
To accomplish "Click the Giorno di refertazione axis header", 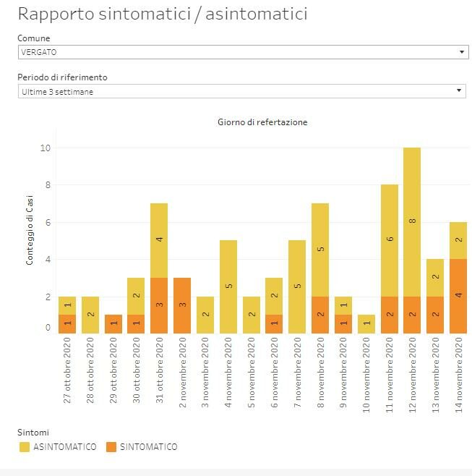I will [x=262, y=122].
